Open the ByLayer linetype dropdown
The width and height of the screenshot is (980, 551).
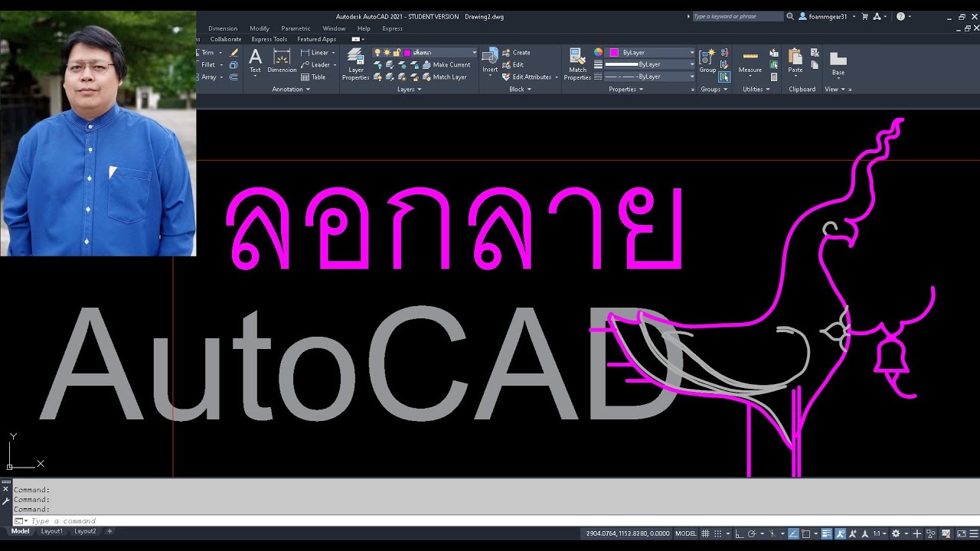coord(692,77)
